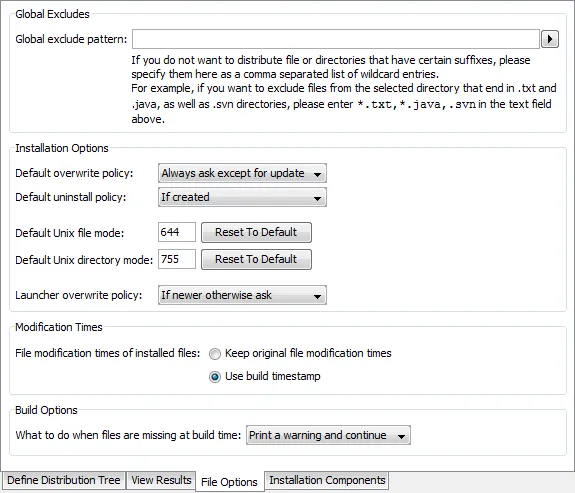The image size is (575, 493).
Task: Click the 'Global exclude pattern:' label
Action: pos(71,39)
